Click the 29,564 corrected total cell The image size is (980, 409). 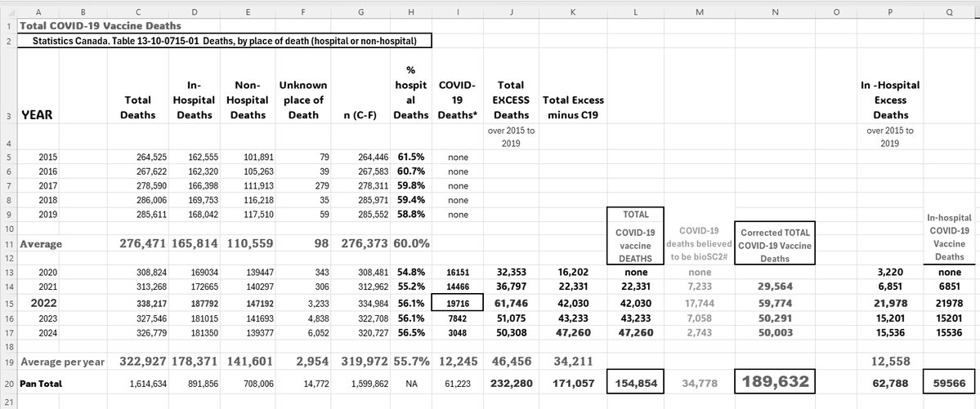(775, 287)
